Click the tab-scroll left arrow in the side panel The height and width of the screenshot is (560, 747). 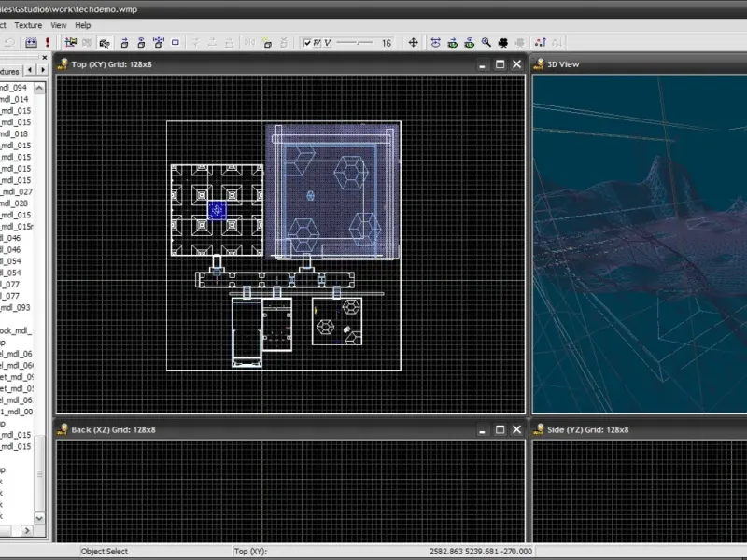point(30,70)
